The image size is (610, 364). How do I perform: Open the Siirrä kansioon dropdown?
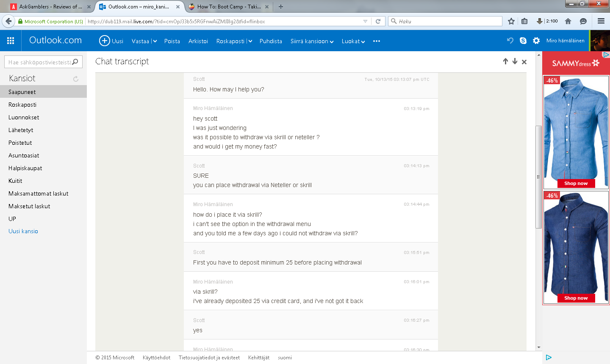coord(312,41)
